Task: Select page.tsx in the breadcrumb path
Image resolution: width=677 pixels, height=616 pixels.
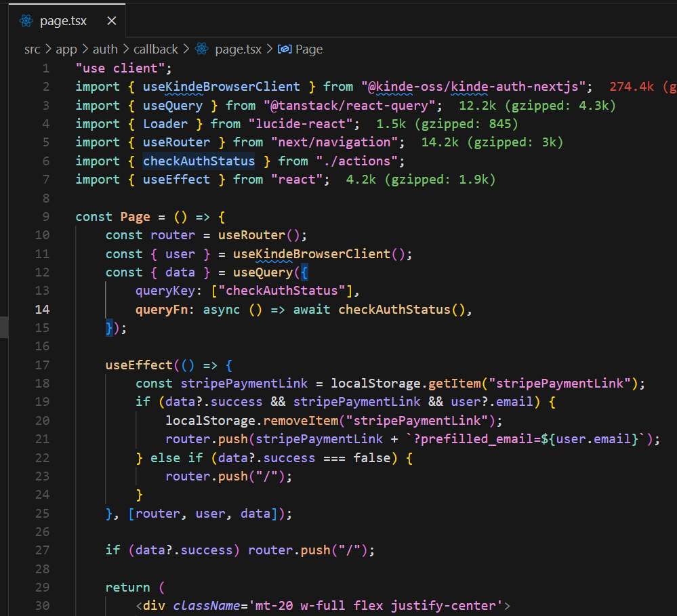Action: [239, 49]
